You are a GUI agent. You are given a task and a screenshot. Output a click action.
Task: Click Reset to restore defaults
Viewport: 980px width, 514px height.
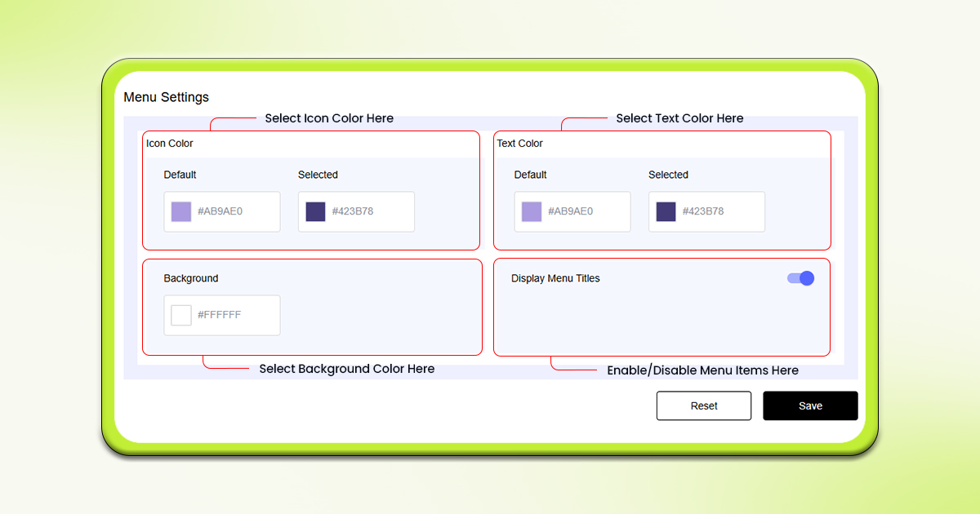(x=703, y=405)
